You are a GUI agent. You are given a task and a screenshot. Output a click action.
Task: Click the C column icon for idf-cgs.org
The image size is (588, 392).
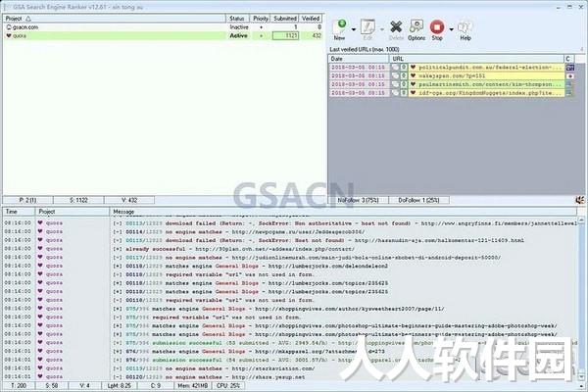(569, 93)
